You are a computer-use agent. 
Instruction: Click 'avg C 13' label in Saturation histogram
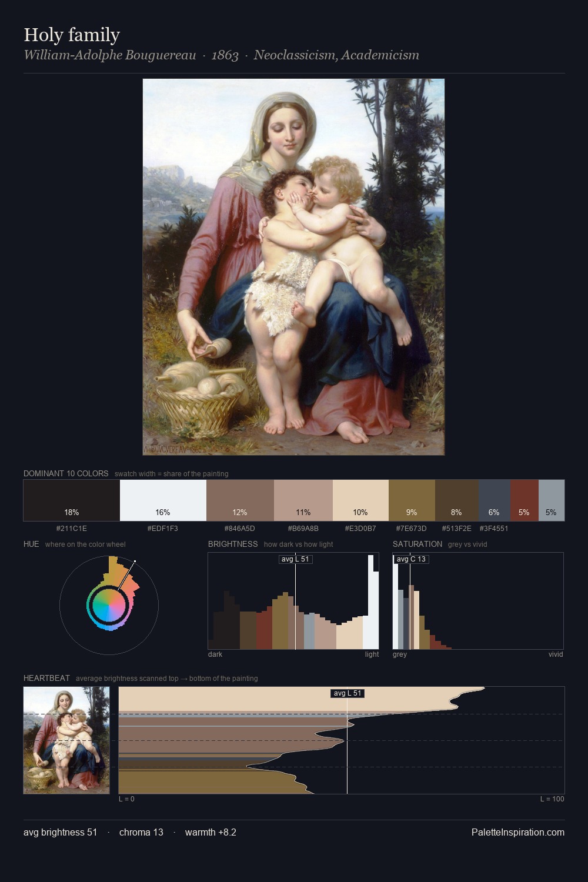click(412, 559)
